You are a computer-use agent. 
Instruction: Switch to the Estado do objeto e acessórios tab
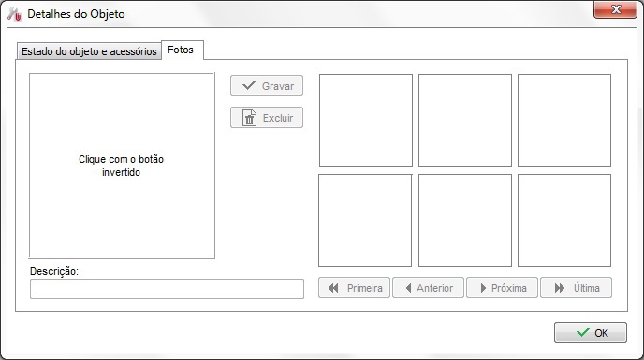point(89,51)
